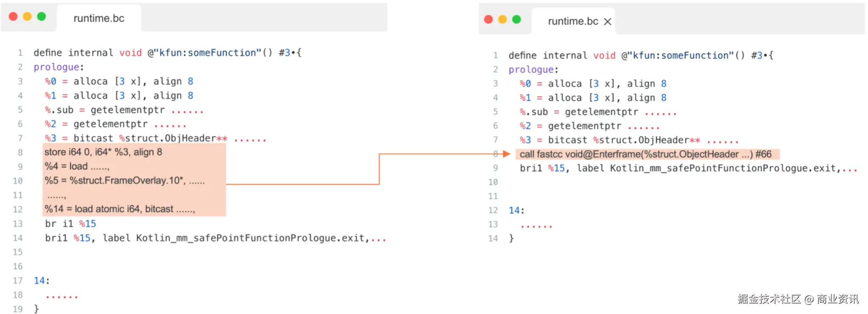This screenshot has height=314, width=868.
Task: Click '%14 = load atomic i64' line
Action: 120,209
